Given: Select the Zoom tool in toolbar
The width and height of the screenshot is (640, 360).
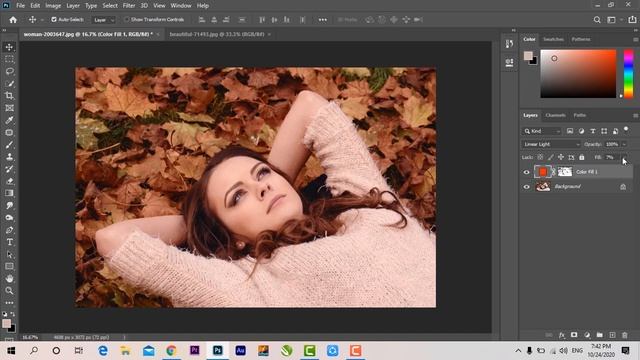Looking at the screenshot, I should click(9, 291).
